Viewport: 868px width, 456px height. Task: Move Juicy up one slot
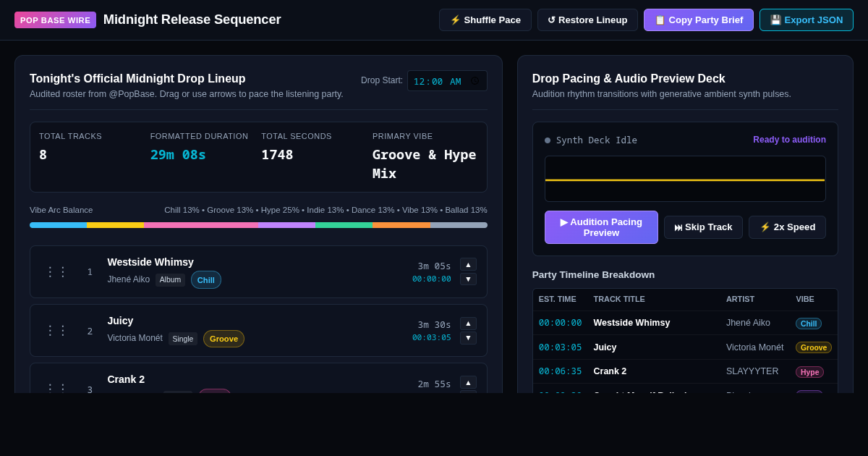[x=468, y=324]
